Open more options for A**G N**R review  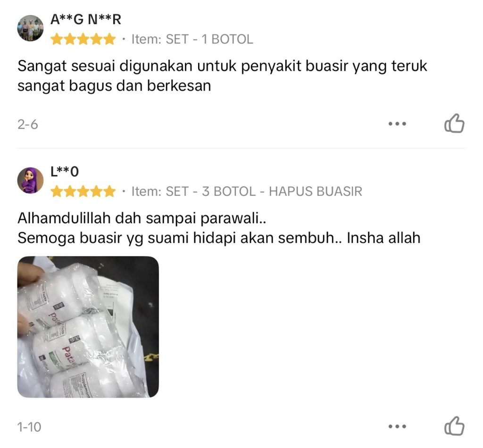coord(397,124)
